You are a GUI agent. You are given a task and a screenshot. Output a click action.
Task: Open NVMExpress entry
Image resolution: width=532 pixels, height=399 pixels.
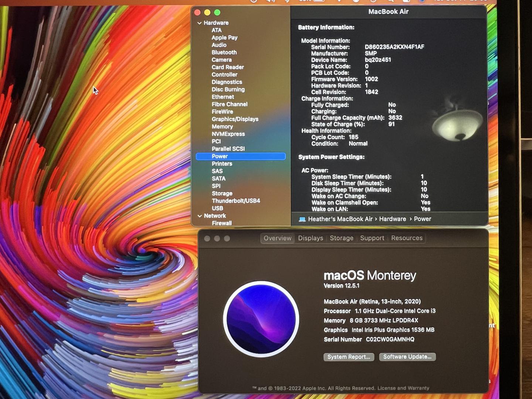[228, 134]
